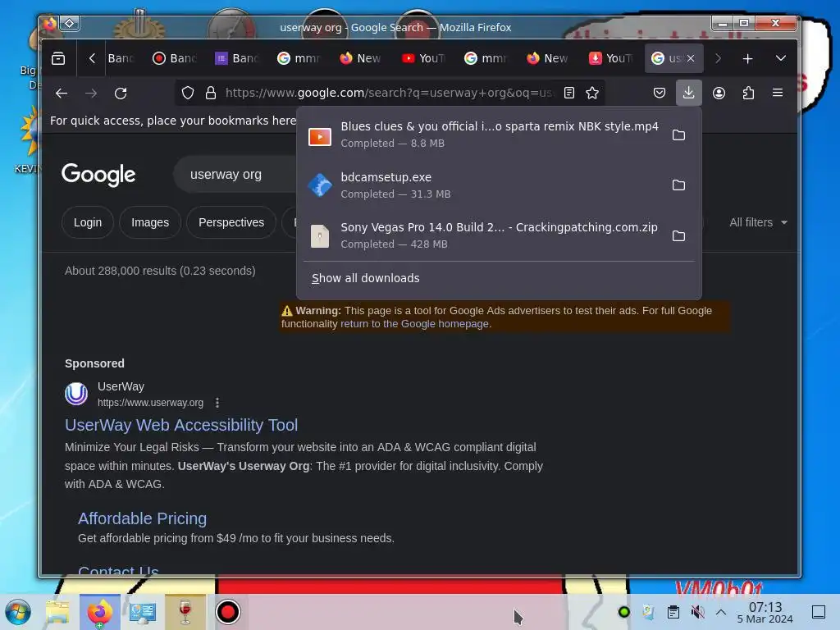Switch to the YouTube downloader tab with pink icon
This screenshot has height=630, width=840.
pos(610,58)
